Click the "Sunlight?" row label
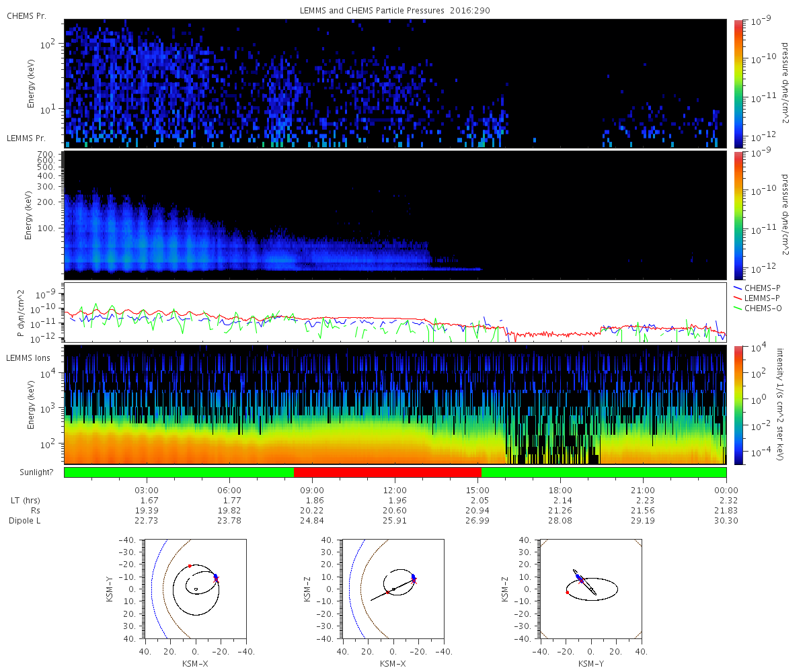 point(36,472)
